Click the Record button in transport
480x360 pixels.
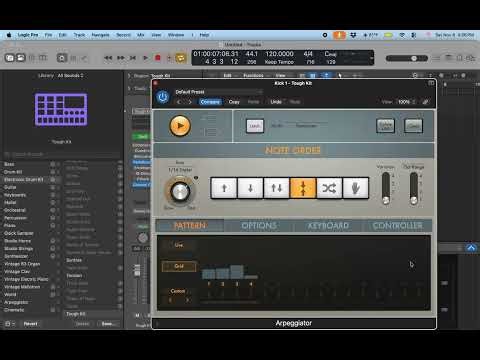click(158, 58)
